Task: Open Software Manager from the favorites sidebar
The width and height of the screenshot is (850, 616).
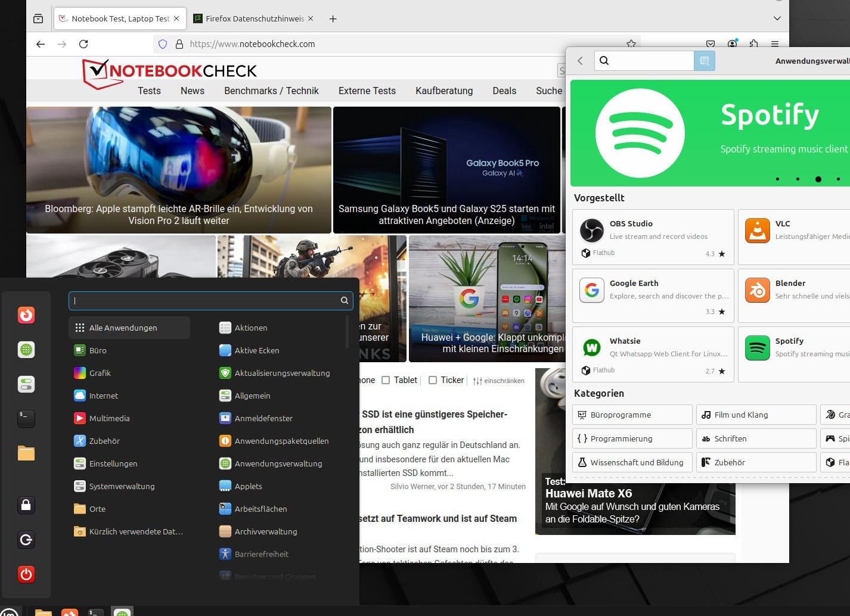Action: click(26, 350)
